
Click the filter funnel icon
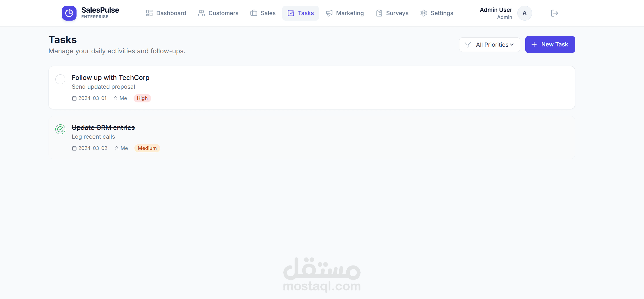[468, 44]
